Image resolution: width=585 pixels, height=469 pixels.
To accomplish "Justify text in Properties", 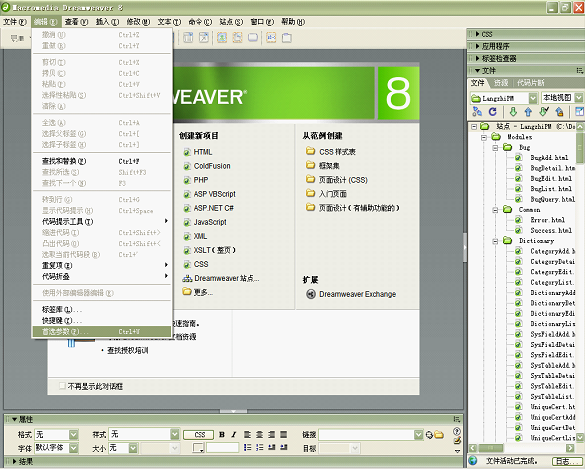I will (284, 434).
